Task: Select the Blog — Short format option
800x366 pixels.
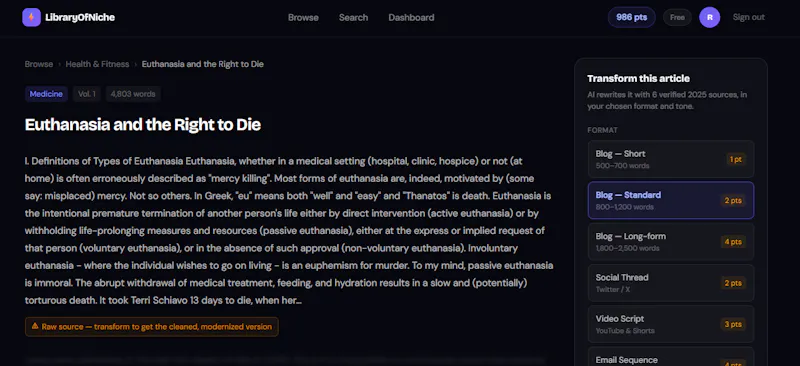Action: (670, 159)
